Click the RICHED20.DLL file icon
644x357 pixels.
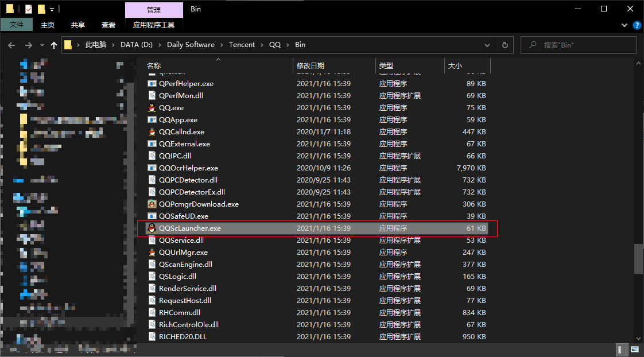pos(152,336)
